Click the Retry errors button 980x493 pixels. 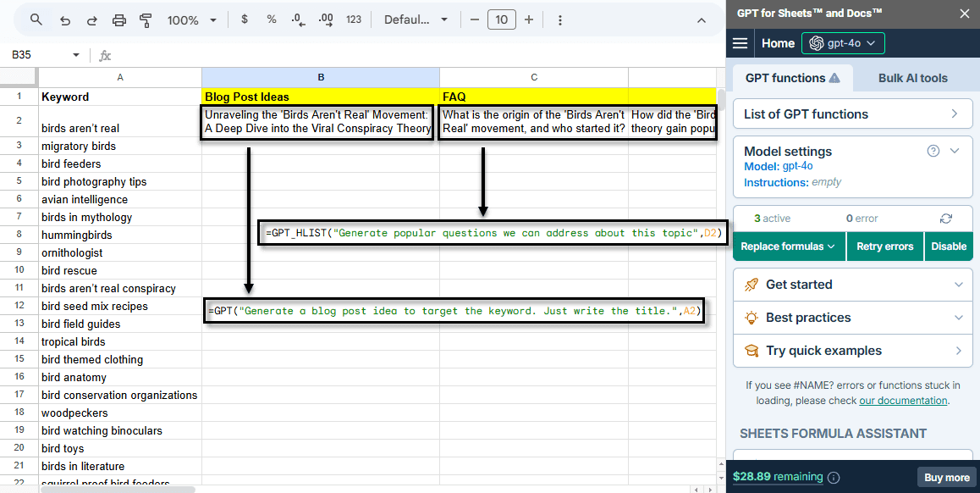(x=884, y=246)
